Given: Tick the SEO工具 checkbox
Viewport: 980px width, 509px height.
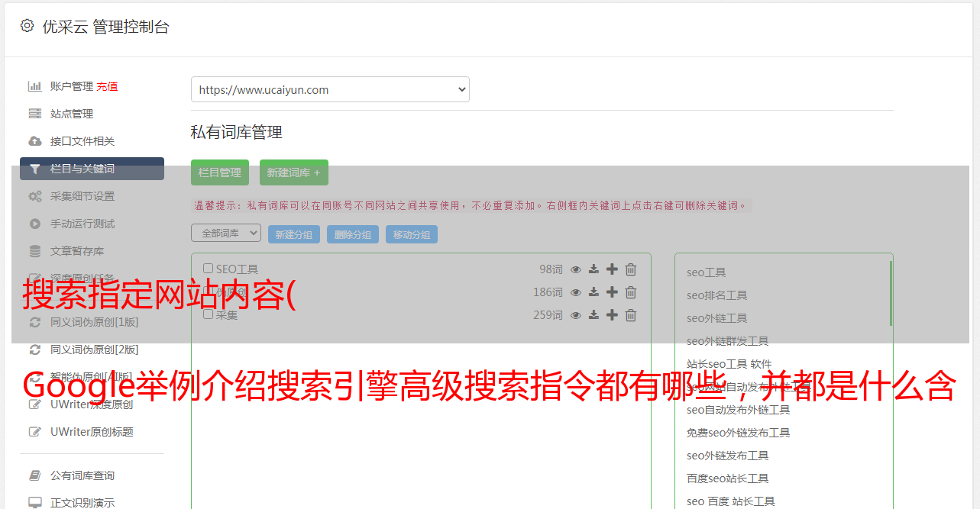Looking at the screenshot, I should 209,269.
